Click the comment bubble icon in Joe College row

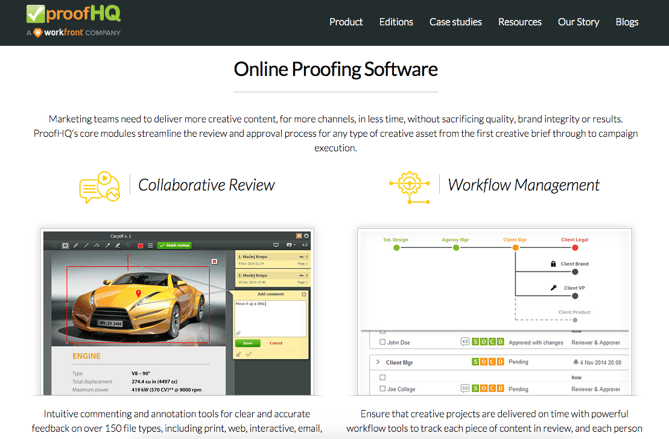pos(465,388)
